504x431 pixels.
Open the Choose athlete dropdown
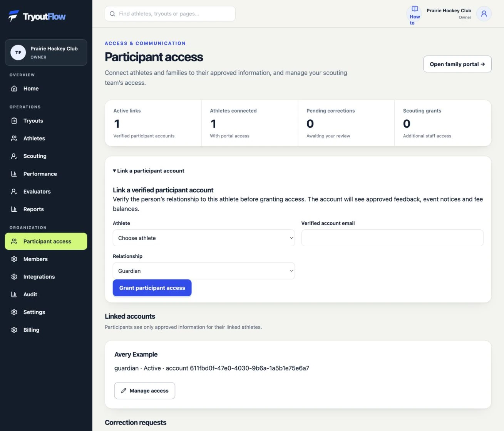[x=204, y=238]
